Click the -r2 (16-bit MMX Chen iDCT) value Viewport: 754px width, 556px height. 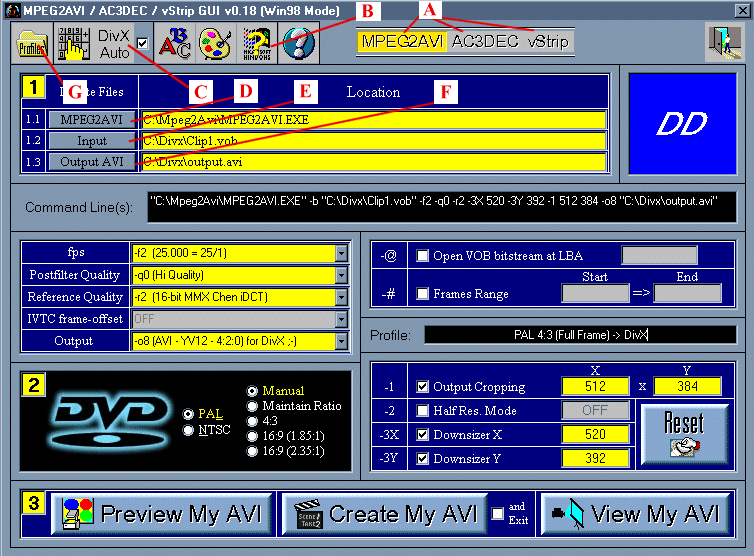point(233,297)
